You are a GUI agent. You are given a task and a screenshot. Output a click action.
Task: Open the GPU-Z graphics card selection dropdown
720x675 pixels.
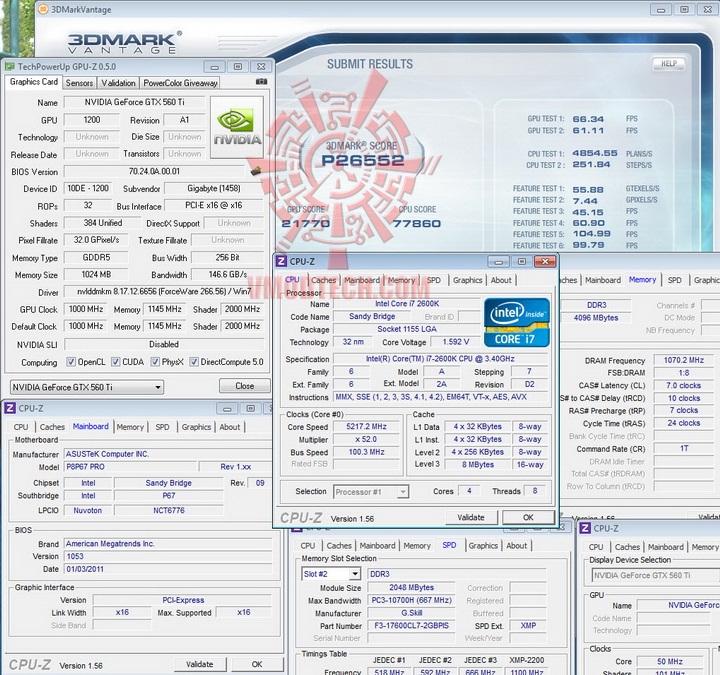click(87, 387)
